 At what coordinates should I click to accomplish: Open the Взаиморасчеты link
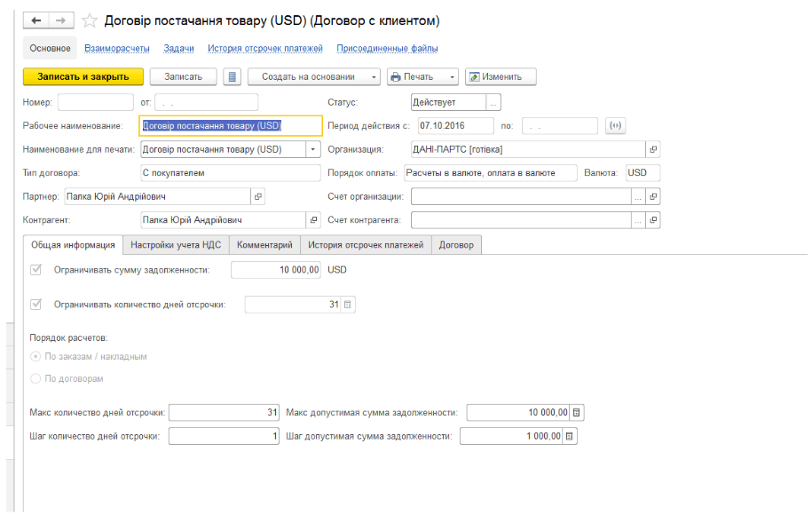(117, 48)
